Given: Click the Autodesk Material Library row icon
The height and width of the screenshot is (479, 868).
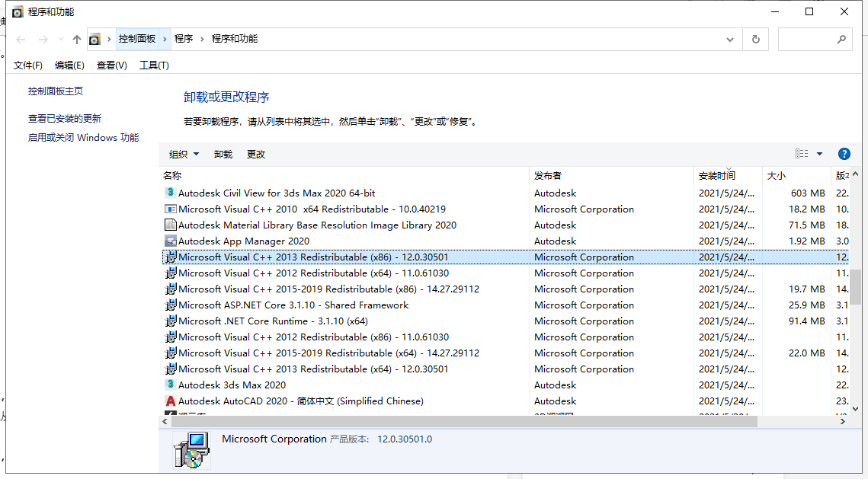Looking at the screenshot, I should [x=171, y=225].
